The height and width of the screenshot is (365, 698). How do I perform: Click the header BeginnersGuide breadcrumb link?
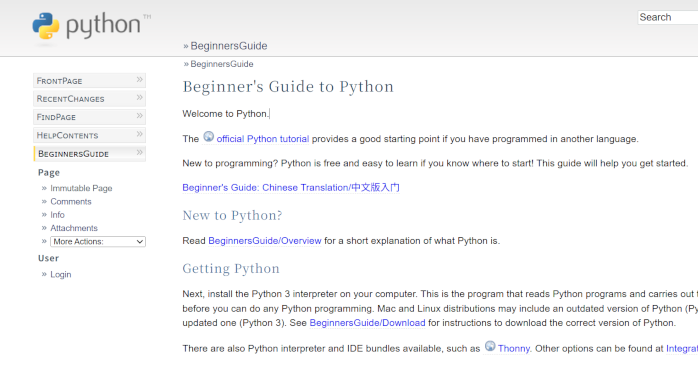click(229, 46)
